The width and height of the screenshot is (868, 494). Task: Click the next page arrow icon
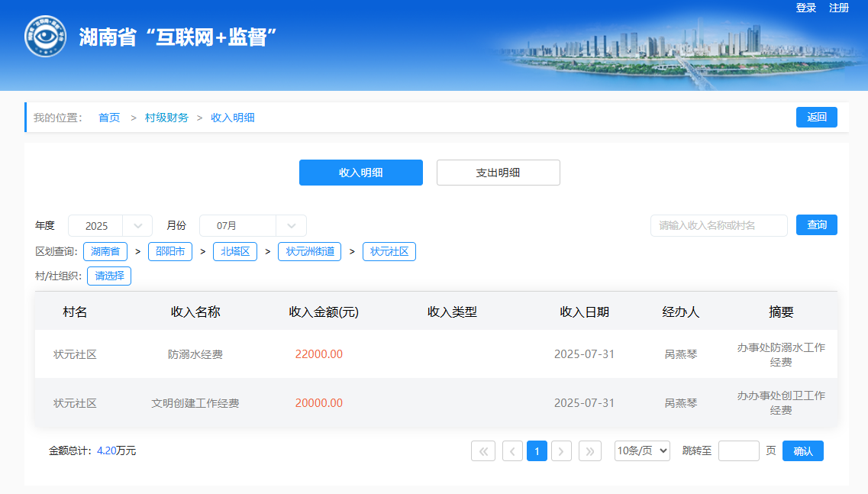click(x=561, y=451)
